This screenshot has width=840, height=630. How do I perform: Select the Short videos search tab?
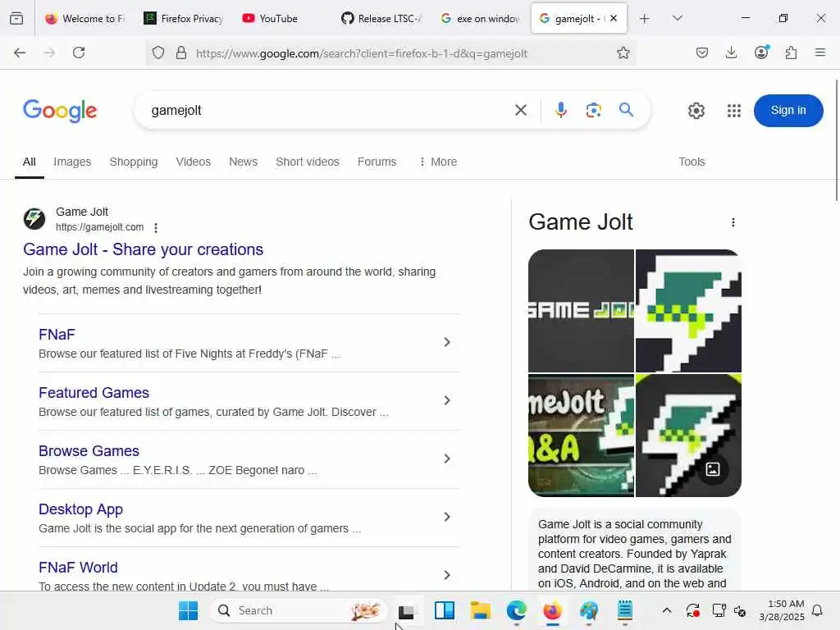(308, 162)
